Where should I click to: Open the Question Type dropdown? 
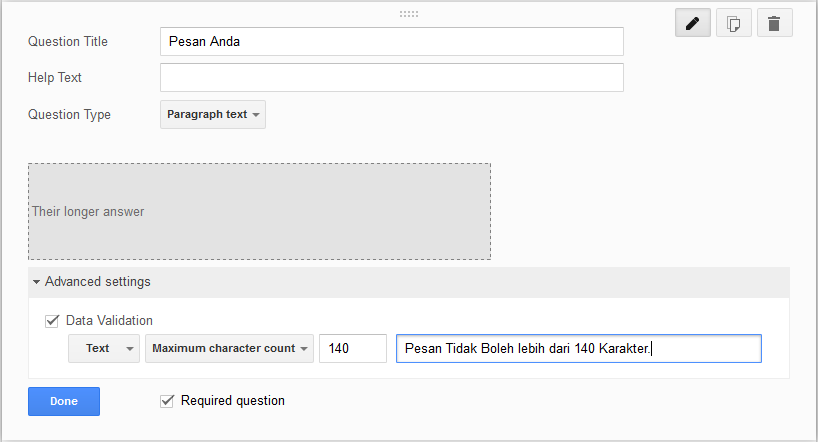click(213, 115)
